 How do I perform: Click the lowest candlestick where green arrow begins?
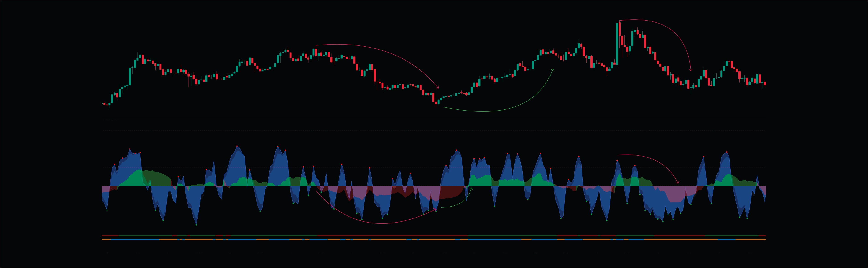coord(436,103)
